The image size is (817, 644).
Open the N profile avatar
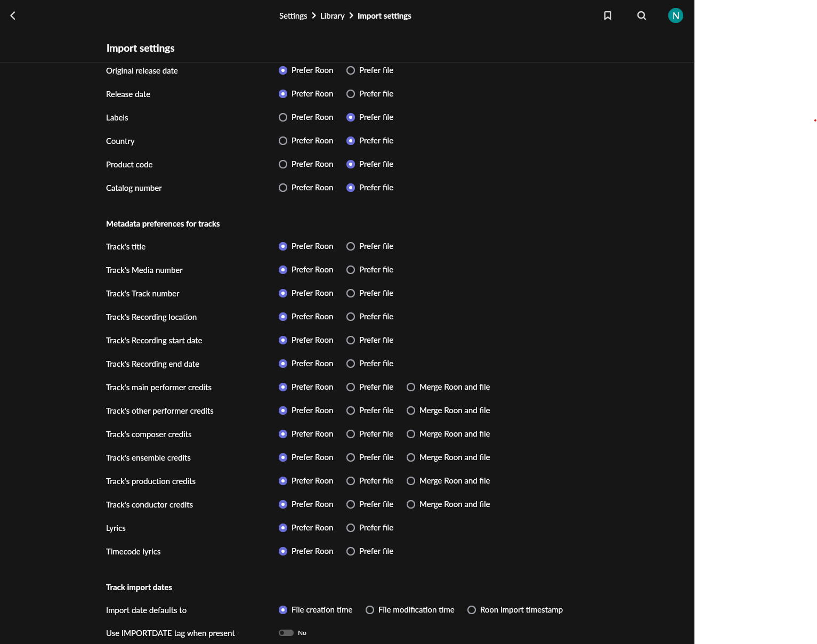(x=676, y=15)
